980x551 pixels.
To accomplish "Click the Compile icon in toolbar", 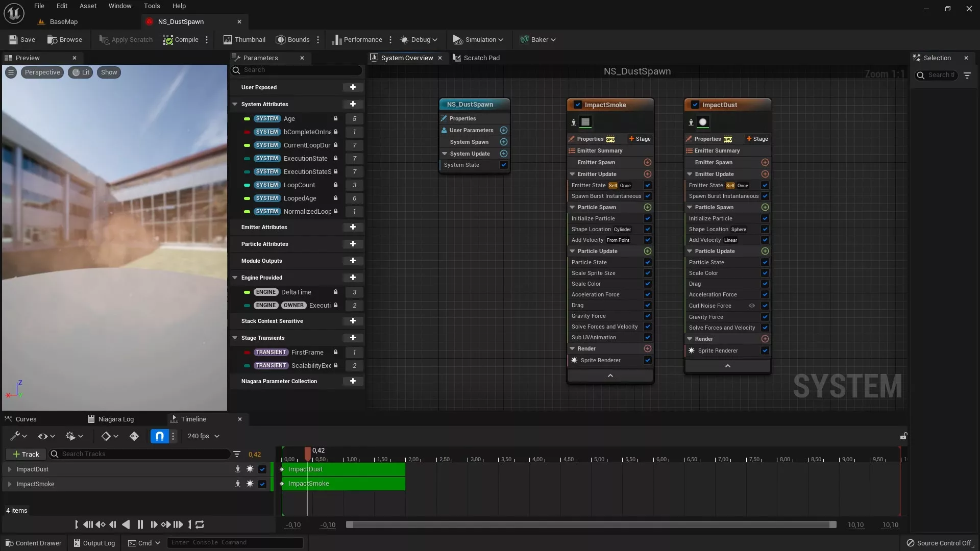I will coord(168,40).
